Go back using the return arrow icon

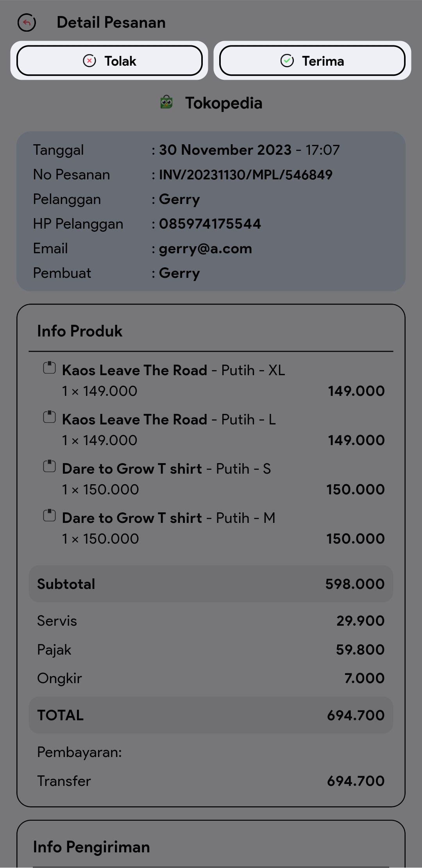tap(27, 23)
